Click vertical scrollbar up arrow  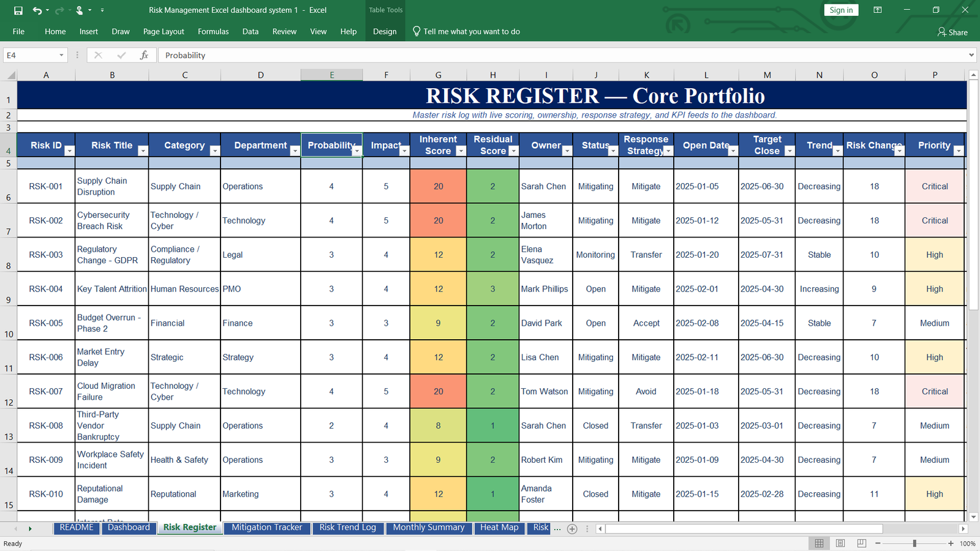(974, 75)
